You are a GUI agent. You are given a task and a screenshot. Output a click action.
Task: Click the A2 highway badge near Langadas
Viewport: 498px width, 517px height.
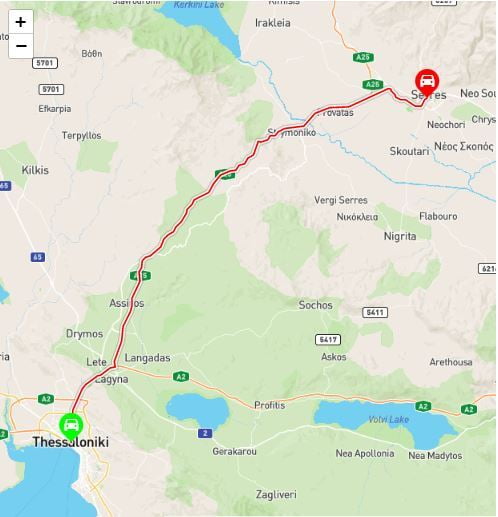[181, 377]
